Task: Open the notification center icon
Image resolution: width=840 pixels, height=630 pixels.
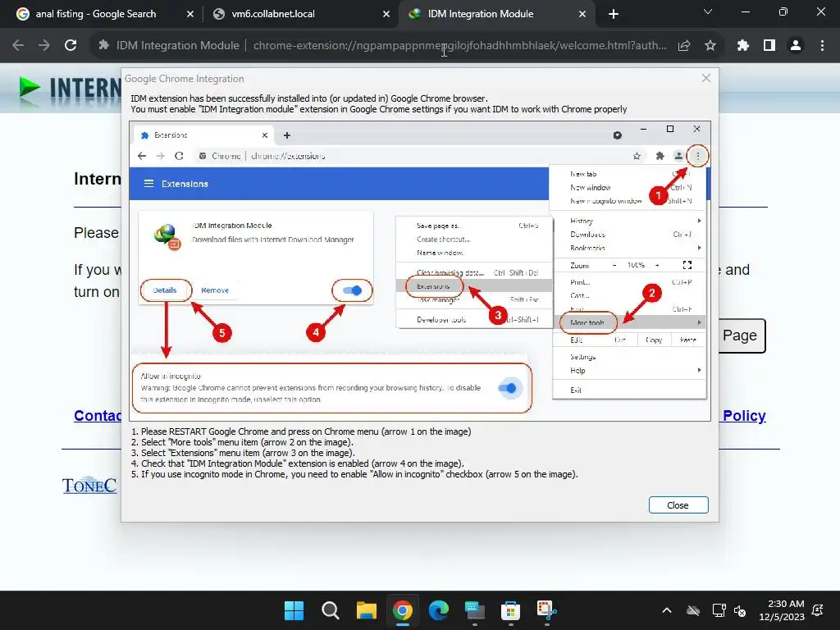Action: pos(818,610)
